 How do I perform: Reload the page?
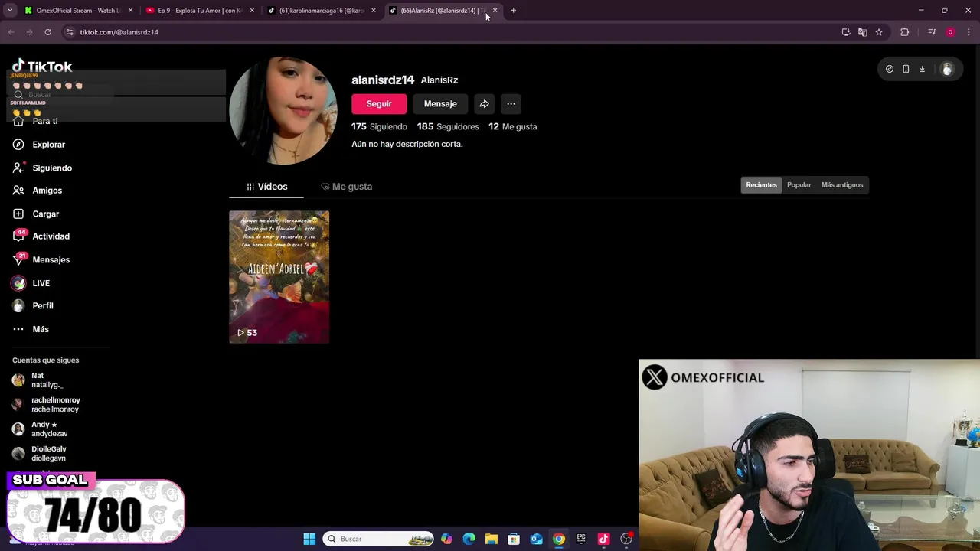click(x=47, y=32)
